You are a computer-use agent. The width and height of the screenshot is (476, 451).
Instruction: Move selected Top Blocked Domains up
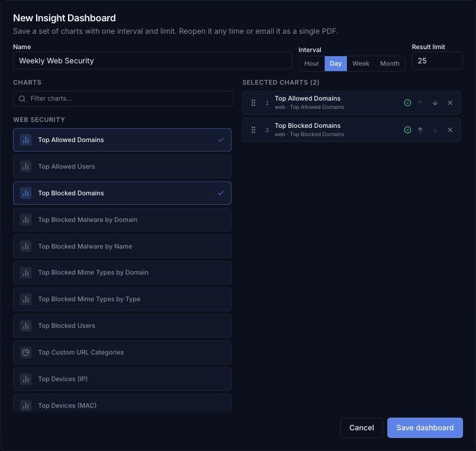pyautogui.click(x=420, y=130)
